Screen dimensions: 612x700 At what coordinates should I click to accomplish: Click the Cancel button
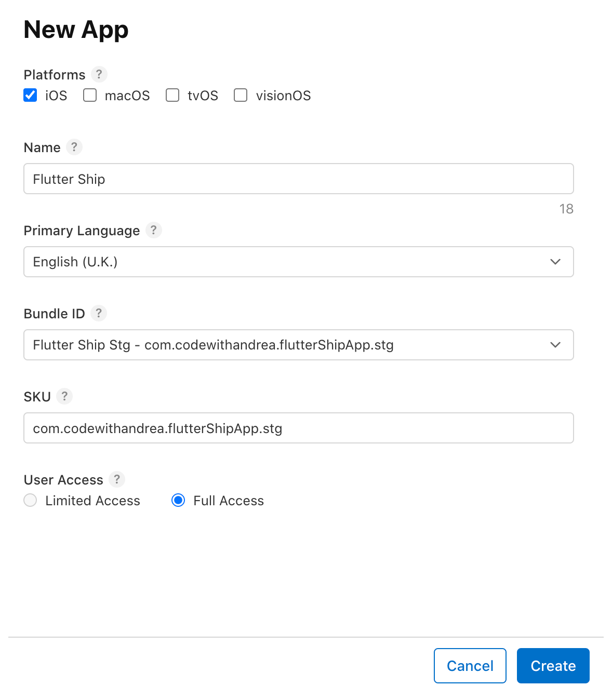pyautogui.click(x=470, y=665)
